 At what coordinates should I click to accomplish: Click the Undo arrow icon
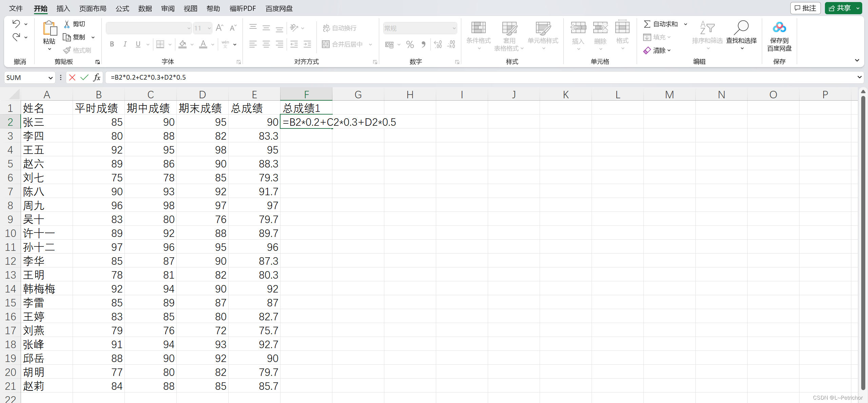click(16, 24)
